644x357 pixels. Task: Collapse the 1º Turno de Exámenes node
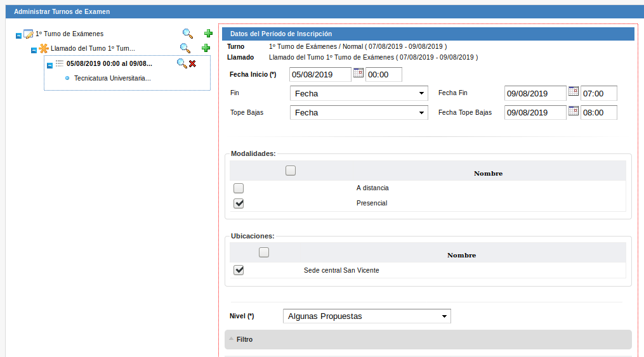click(18, 36)
